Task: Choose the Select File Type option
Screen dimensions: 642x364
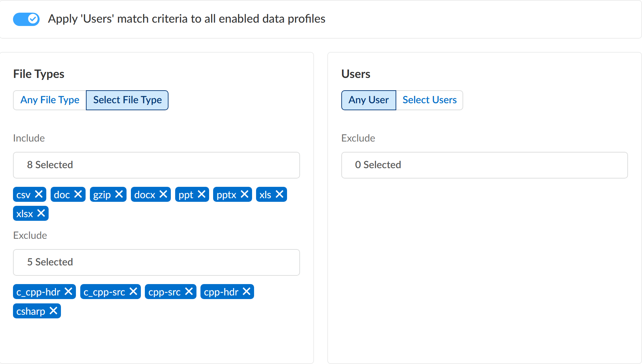Action: click(127, 100)
